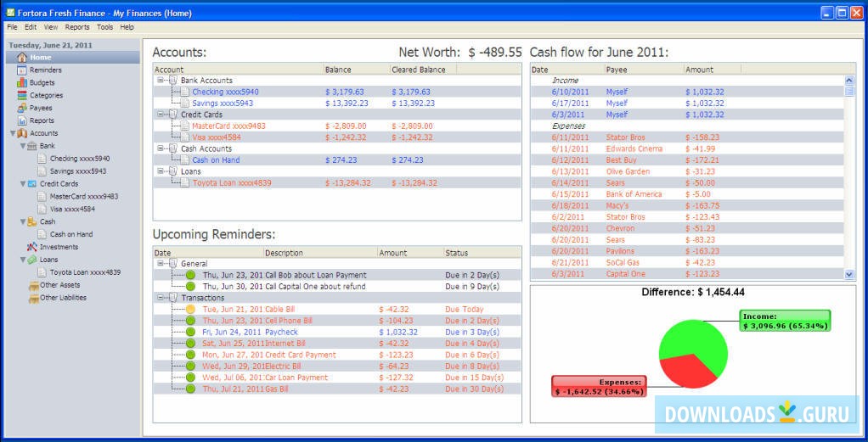Click the red Expenses legend label

[599, 386]
